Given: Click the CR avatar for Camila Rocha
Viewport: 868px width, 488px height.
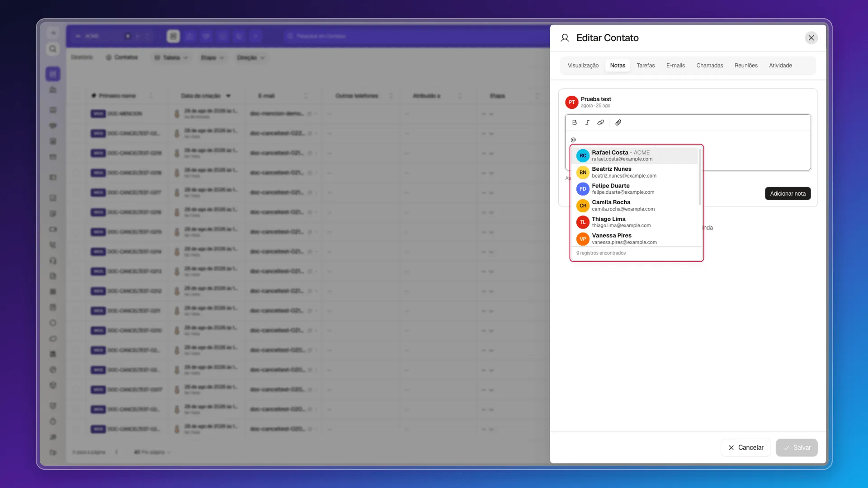Looking at the screenshot, I should [x=583, y=206].
